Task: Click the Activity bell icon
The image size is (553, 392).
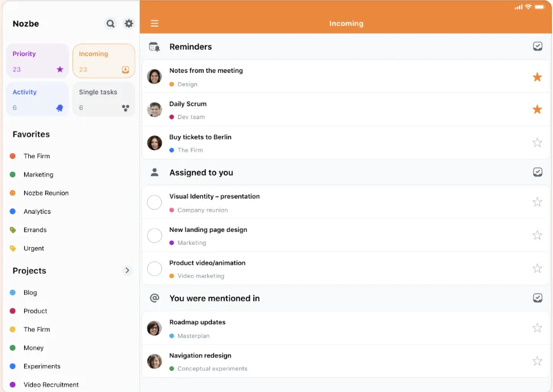Action: [59, 108]
